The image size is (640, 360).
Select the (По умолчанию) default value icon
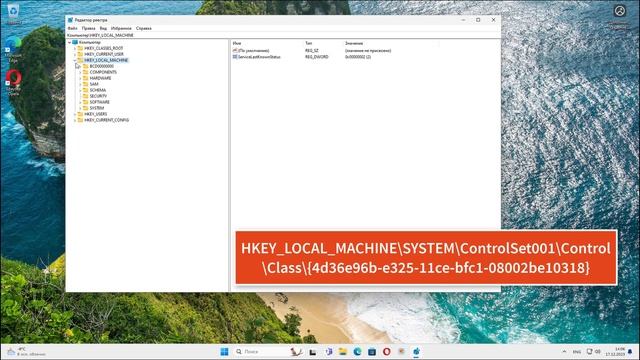click(235, 51)
